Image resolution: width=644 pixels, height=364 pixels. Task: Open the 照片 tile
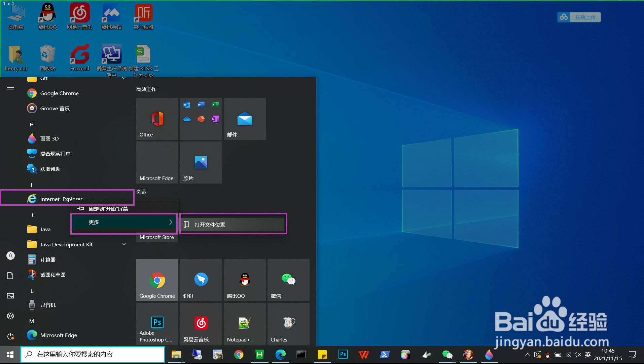201,162
